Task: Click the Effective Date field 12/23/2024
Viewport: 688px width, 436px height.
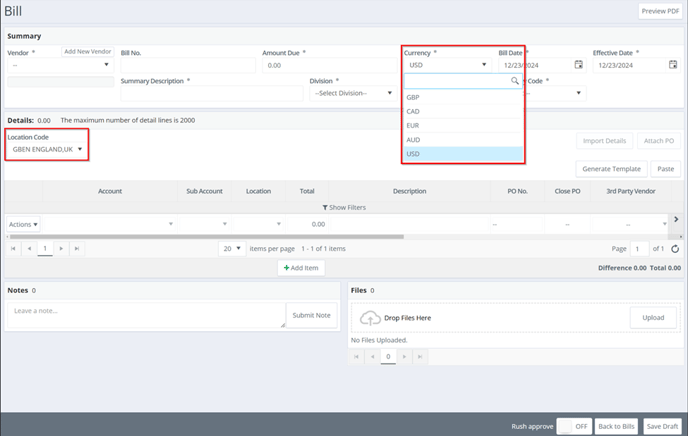Action: click(629, 65)
